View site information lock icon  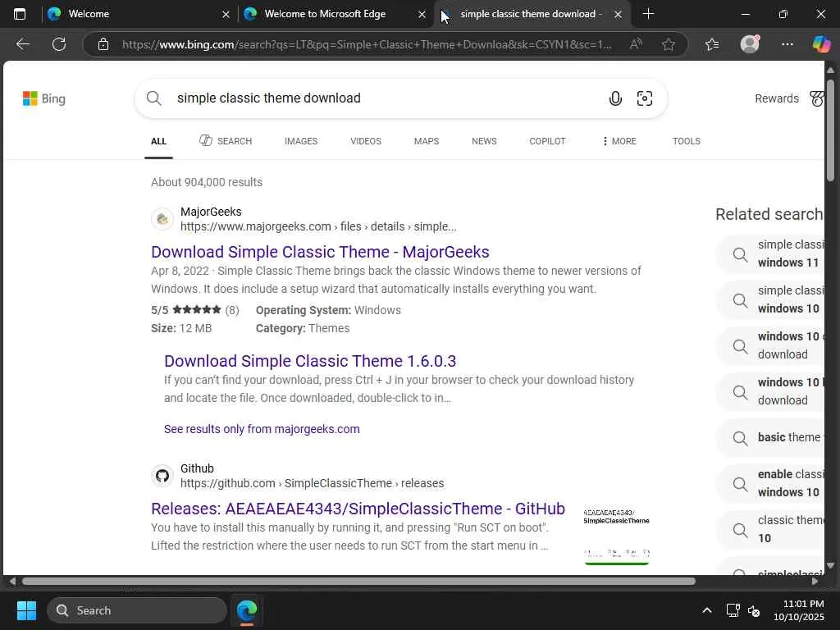(x=103, y=44)
